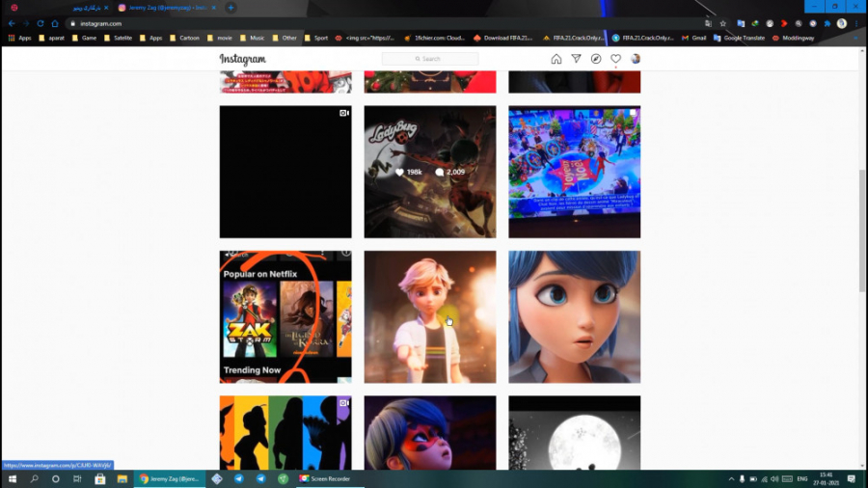Open profile avatar menu in Instagram
Screen dimensions: 868x488
pyautogui.click(x=636, y=59)
